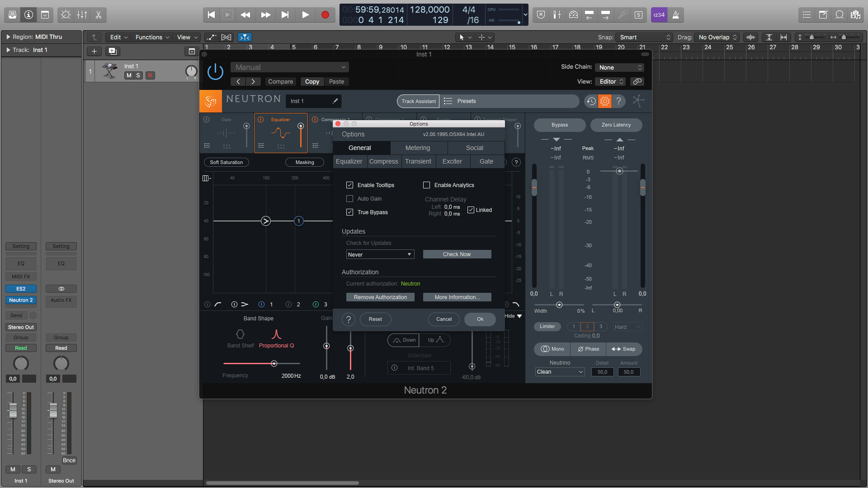This screenshot has width=868, height=488.
Task: Click Remove Authorization button
Action: (380, 297)
